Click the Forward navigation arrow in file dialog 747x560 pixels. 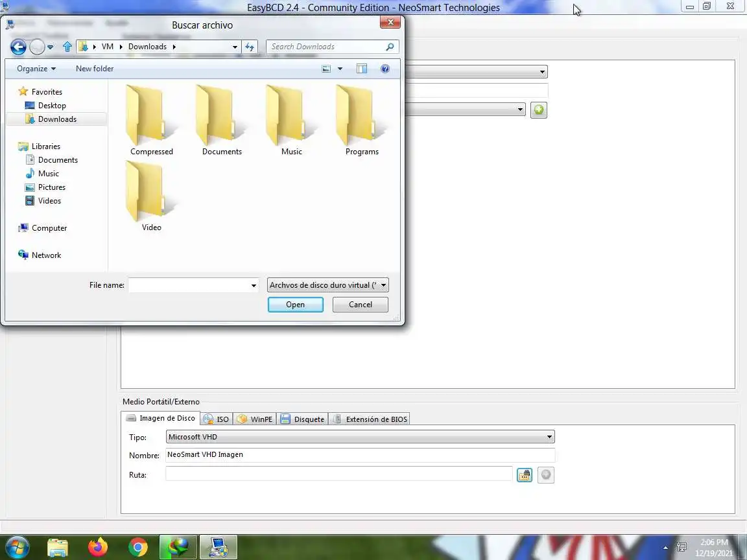tap(37, 47)
